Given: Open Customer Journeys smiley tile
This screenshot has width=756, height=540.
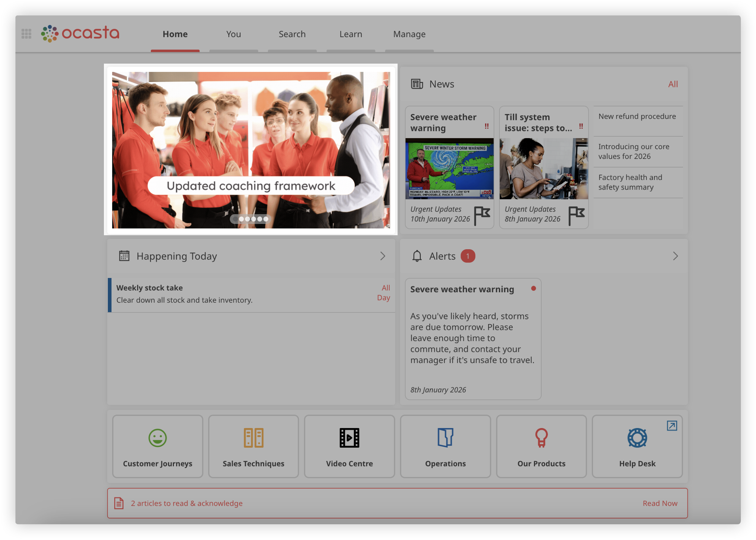Looking at the screenshot, I should [x=157, y=446].
